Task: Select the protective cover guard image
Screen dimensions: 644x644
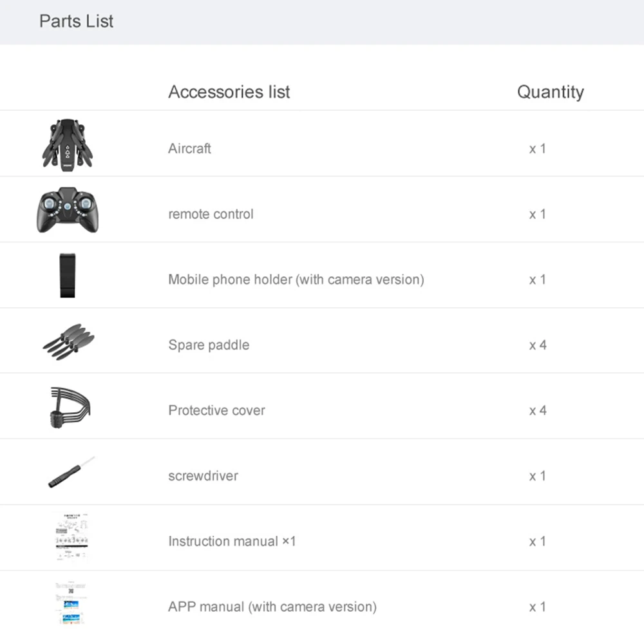Action: pyautogui.click(x=70, y=408)
